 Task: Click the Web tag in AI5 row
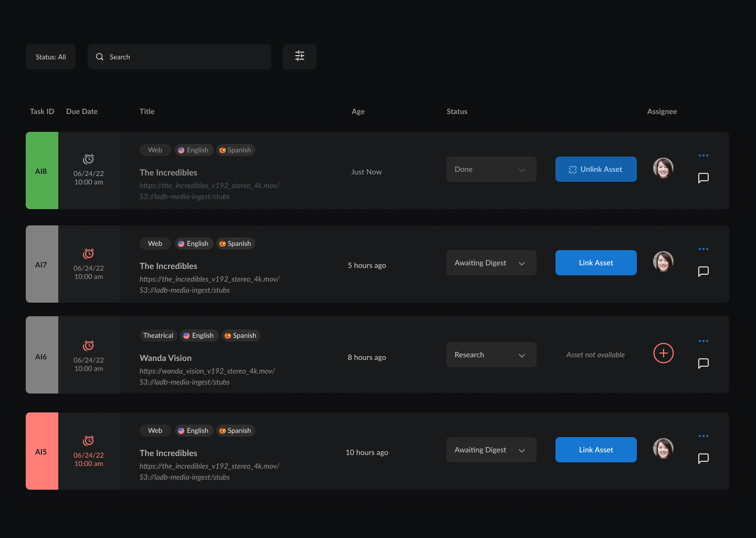pyautogui.click(x=155, y=431)
